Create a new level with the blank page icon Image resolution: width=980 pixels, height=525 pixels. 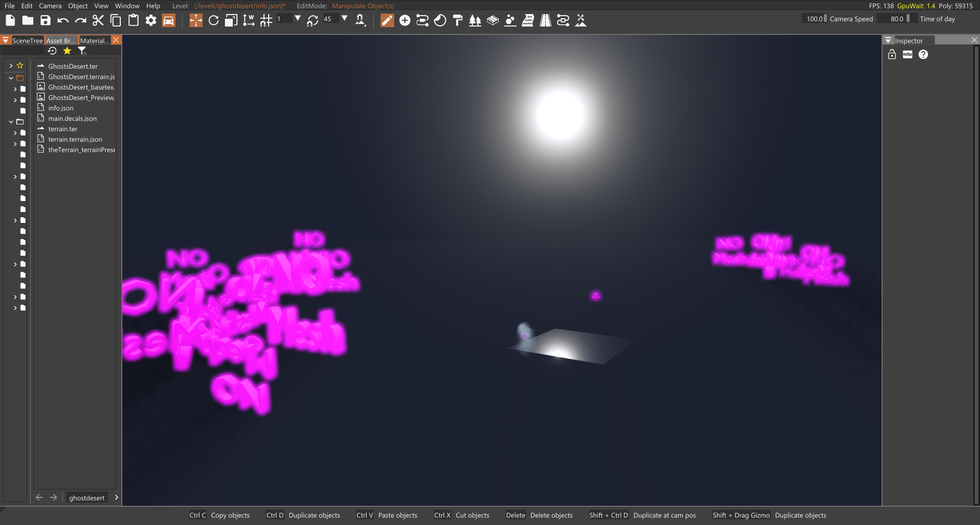[10, 20]
